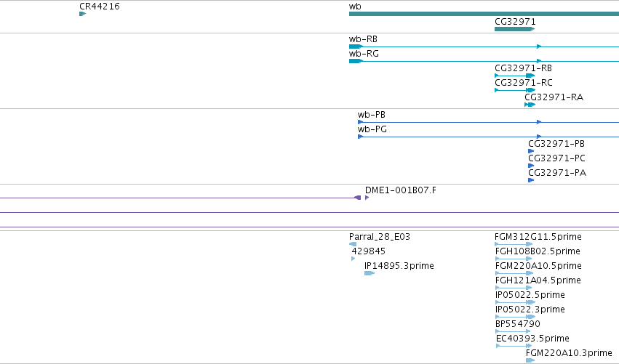Viewport: 619px width, 364px height.
Task: Click the CG32971-RB transcript feature
Action: (515, 76)
